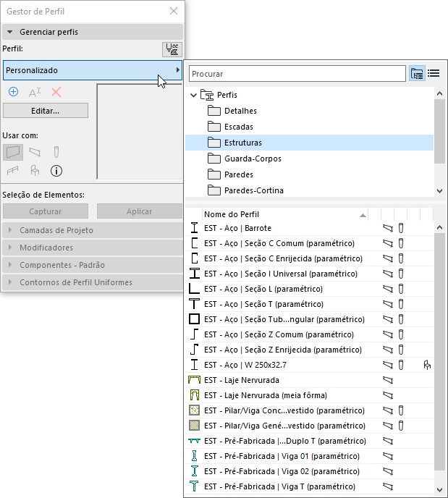The height and width of the screenshot is (498, 448).
Task: Click the Viga T prefabricated profile icon
Action: 194,486
